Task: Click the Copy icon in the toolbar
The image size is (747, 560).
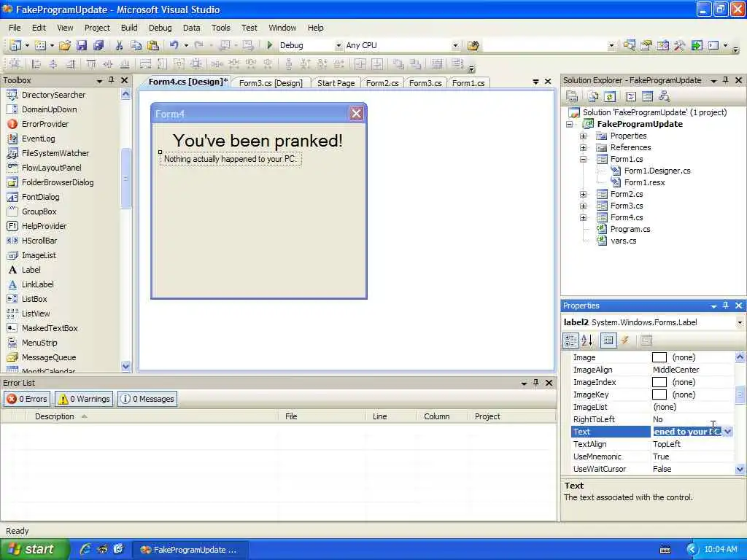Action: click(136, 45)
